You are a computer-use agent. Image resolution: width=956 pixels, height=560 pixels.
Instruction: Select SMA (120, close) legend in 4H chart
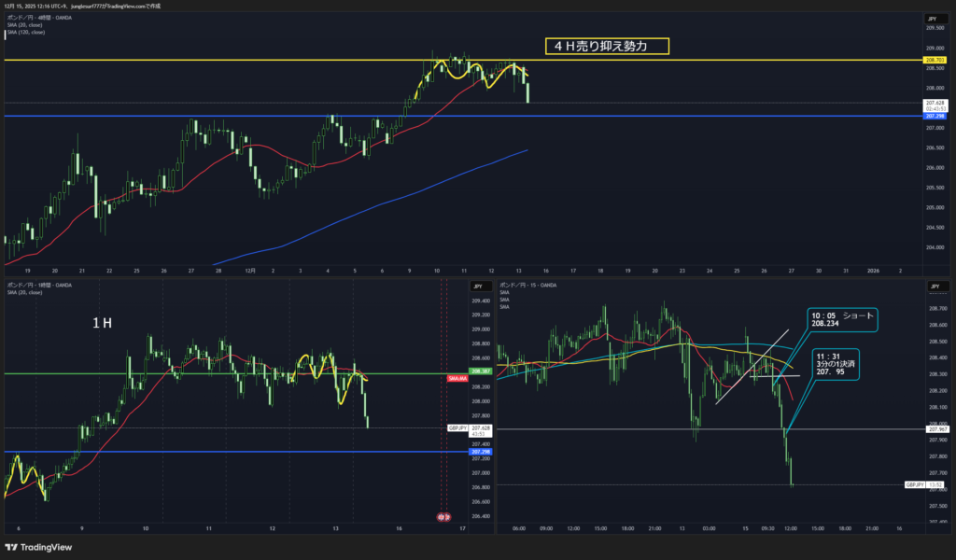pos(28,33)
